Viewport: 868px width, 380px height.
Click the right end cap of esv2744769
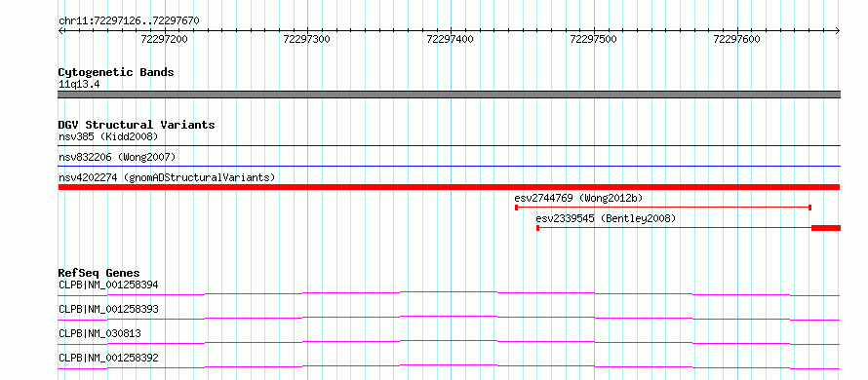pos(809,208)
